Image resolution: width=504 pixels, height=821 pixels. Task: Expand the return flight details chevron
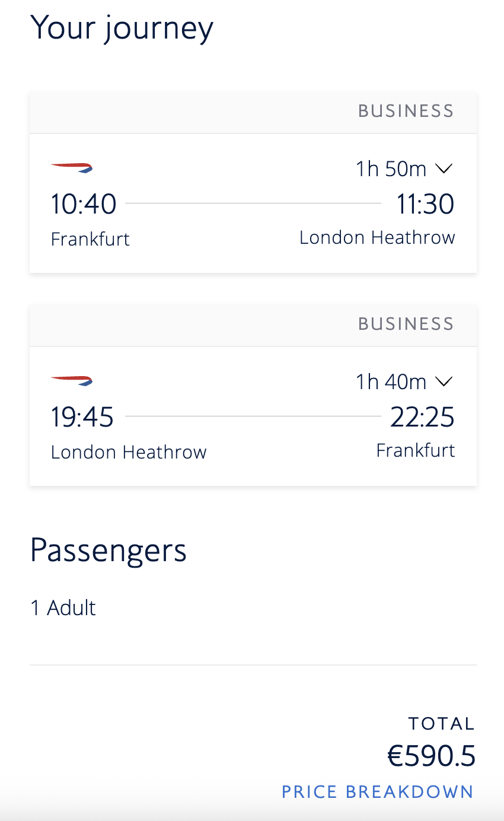click(x=444, y=381)
